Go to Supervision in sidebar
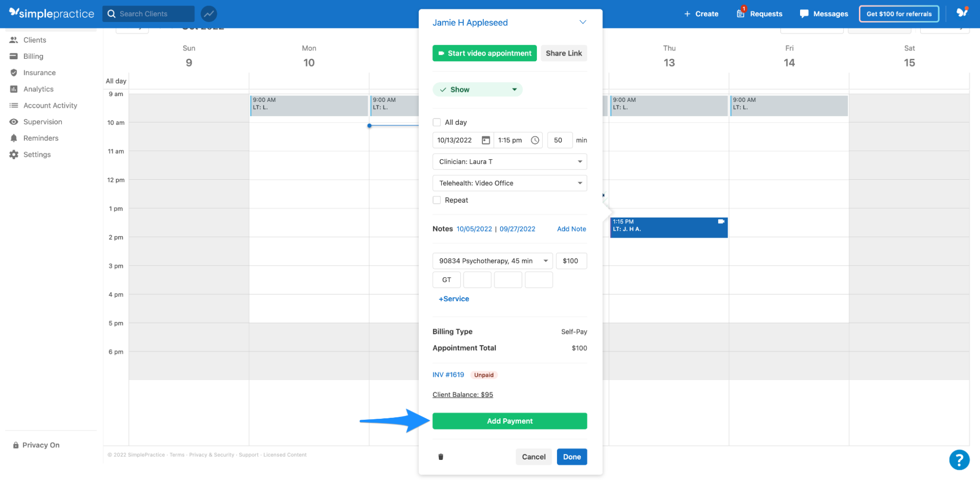Image resolution: width=980 pixels, height=480 pixels. (36, 122)
